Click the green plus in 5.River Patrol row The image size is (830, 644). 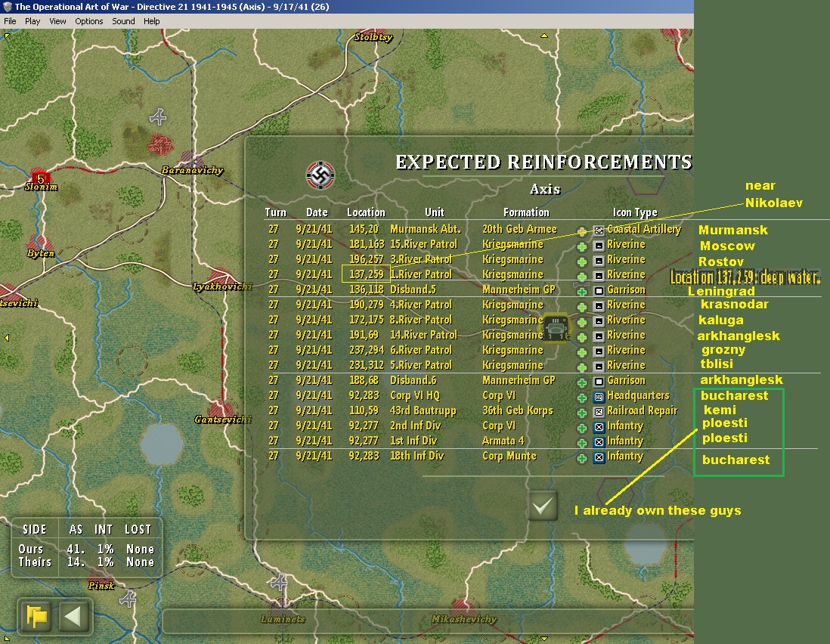coord(582,367)
